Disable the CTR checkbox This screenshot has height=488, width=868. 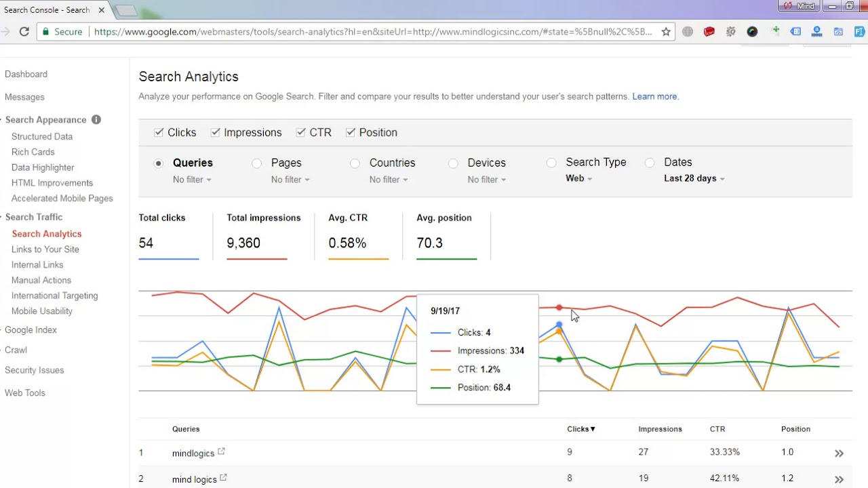tap(300, 132)
